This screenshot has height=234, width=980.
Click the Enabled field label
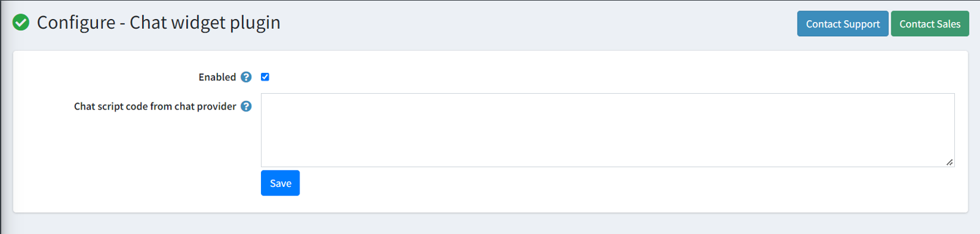point(217,77)
